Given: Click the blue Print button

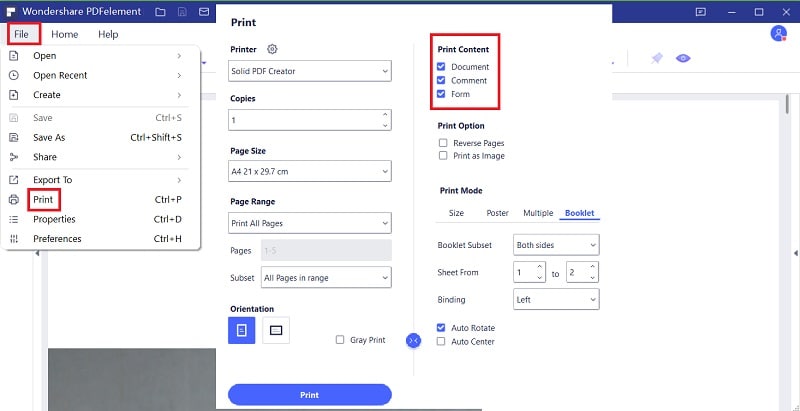Looking at the screenshot, I should coord(310,395).
